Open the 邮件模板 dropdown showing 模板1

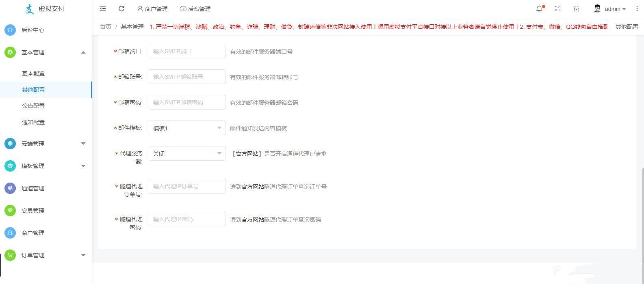tap(187, 128)
